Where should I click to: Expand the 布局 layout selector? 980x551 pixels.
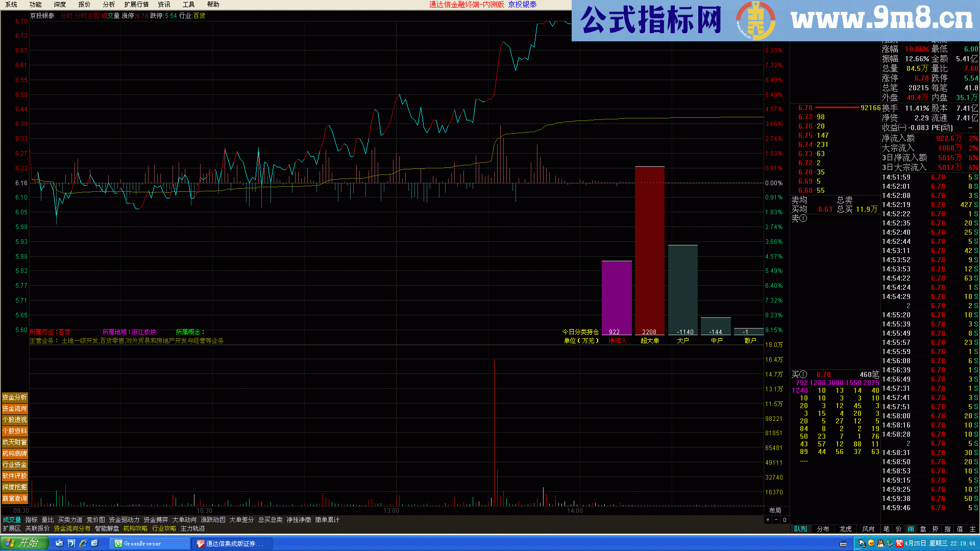[x=775, y=511]
